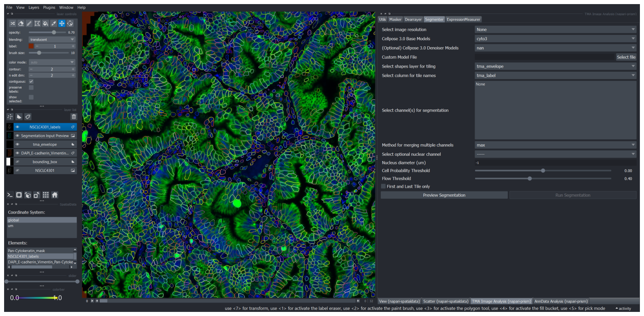Open the blending mode dropdown
The image size is (644, 316).
[52, 39]
